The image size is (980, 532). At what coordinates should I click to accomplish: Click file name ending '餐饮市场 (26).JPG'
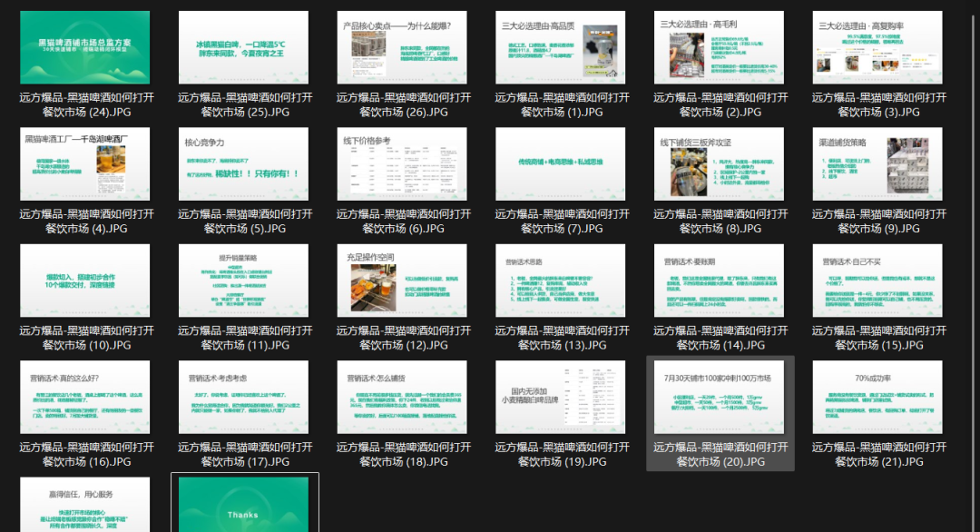(403, 105)
